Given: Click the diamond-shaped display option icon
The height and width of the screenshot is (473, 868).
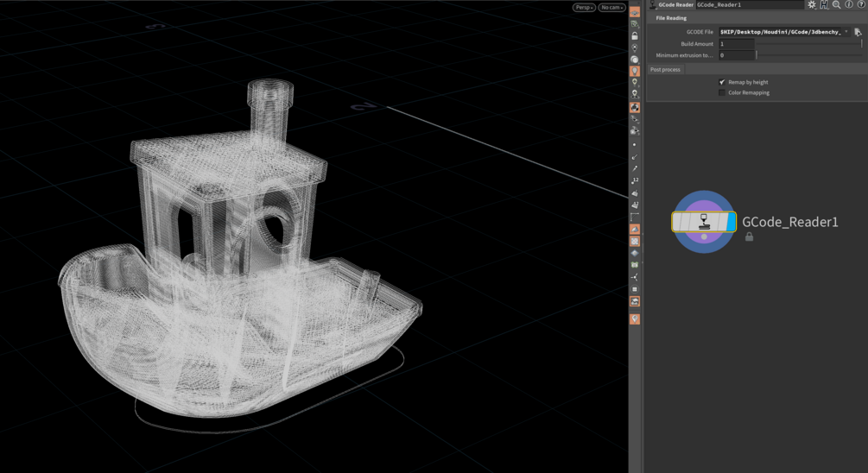Looking at the screenshot, I should coord(635,253).
